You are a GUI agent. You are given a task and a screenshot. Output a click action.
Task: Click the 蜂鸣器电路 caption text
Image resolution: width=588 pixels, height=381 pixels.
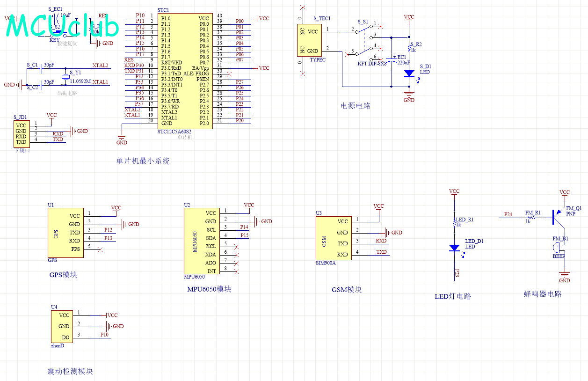point(543,294)
